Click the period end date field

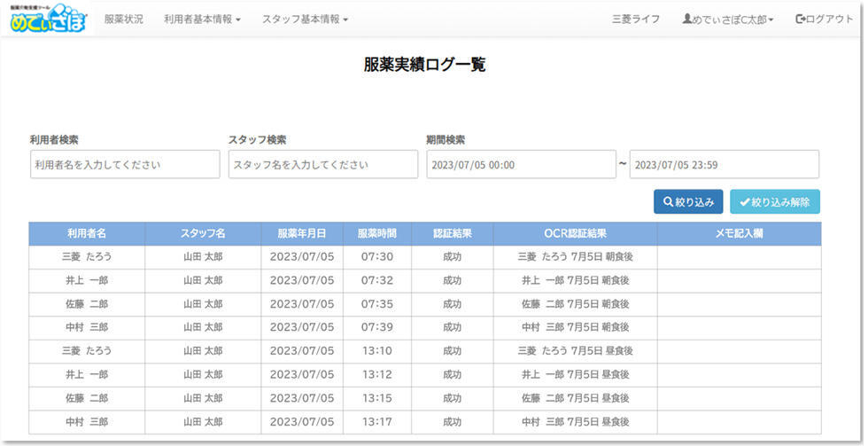point(724,165)
